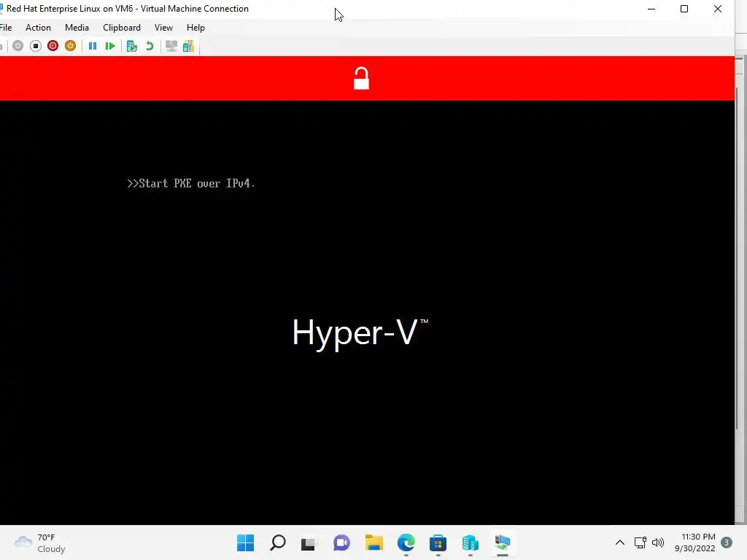Open the Help menu
747x560 pixels.
pyautogui.click(x=196, y=28)
